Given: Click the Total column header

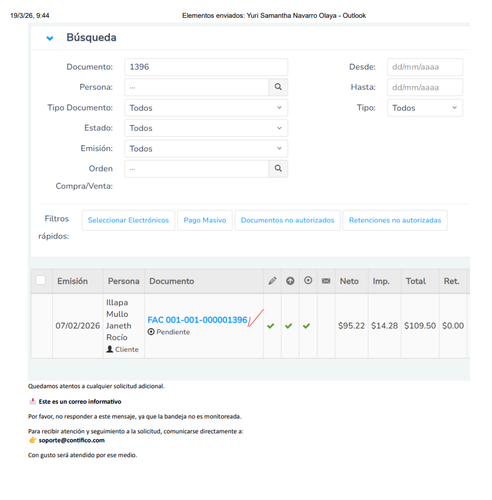Looking at the screenshot, I should point(416,281).
